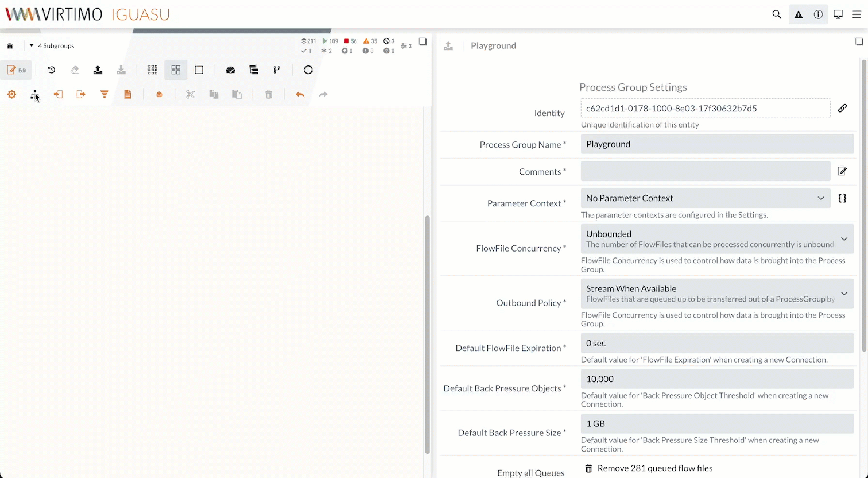The height and width of the screenshot is (478, 868).
Task: Click the Parameter Context braces icon
Action: (842, 198)
